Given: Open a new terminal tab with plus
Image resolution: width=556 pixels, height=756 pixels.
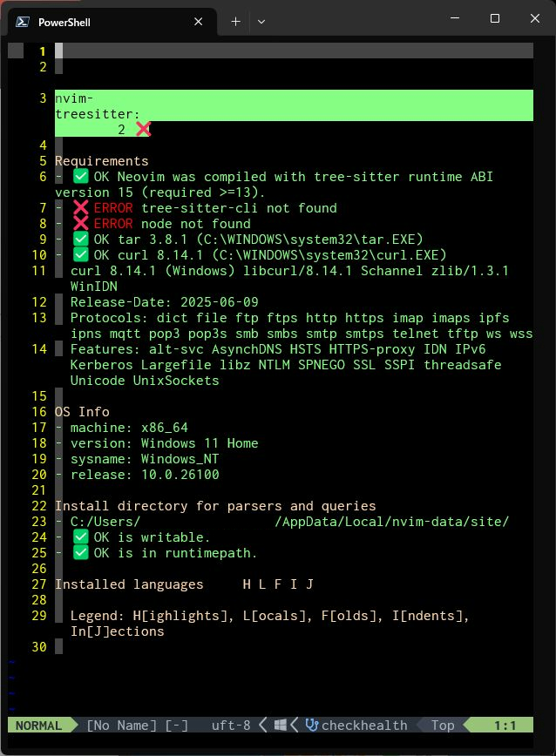Looking at the screenshot, I should click(235, 22).
